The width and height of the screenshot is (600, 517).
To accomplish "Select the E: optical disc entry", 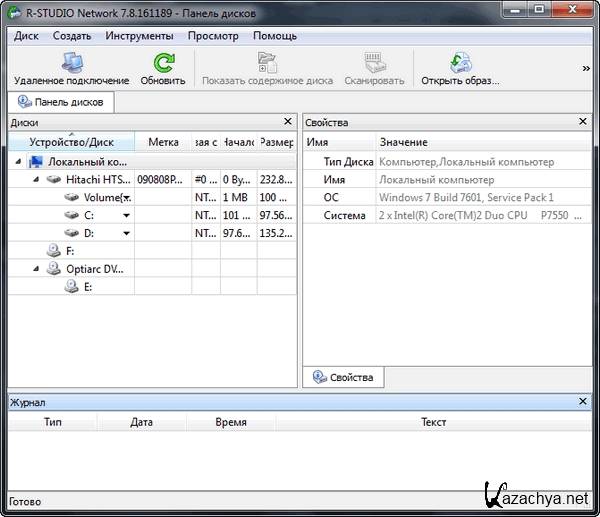I will 72,286.
